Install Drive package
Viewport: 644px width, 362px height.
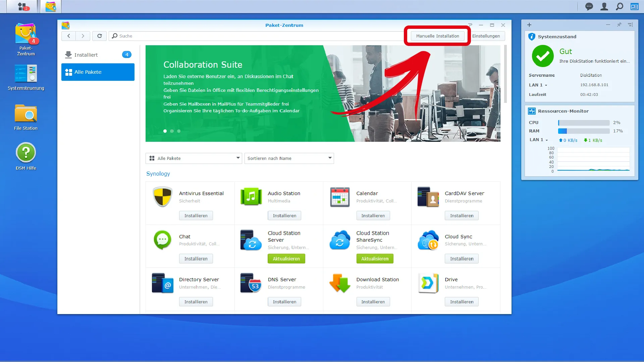462,302
